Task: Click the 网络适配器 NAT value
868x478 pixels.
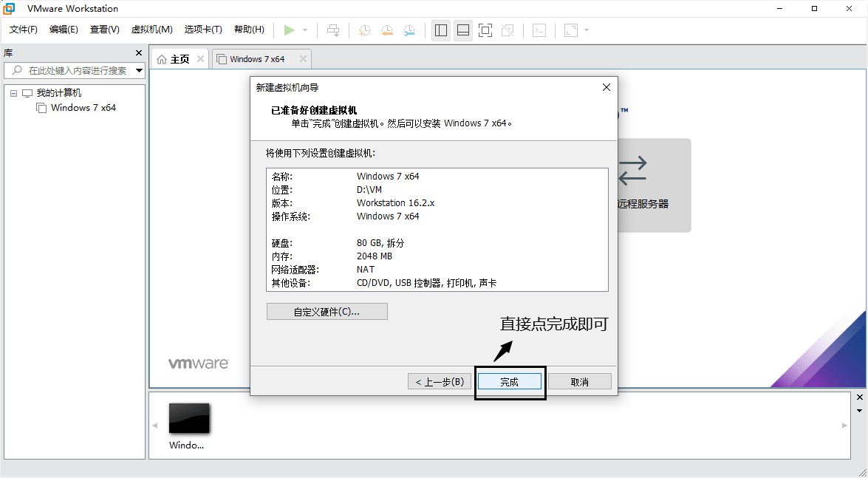Action: (366, 269)
